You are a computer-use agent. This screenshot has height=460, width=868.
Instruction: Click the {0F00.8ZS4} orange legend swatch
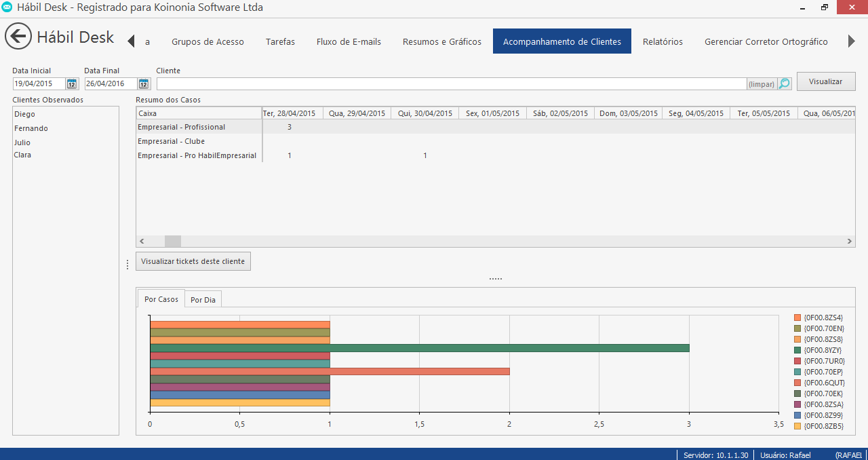tap(797, 318)
